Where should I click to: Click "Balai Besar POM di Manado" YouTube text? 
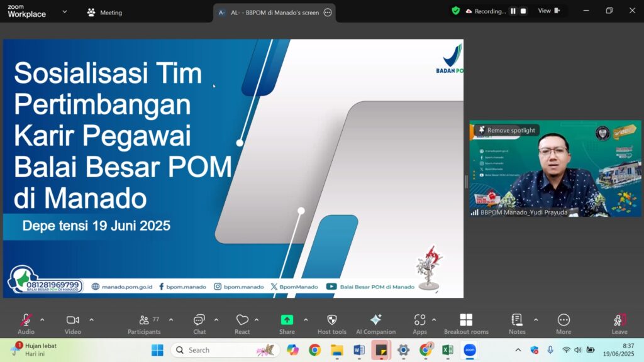click(377, 287)
